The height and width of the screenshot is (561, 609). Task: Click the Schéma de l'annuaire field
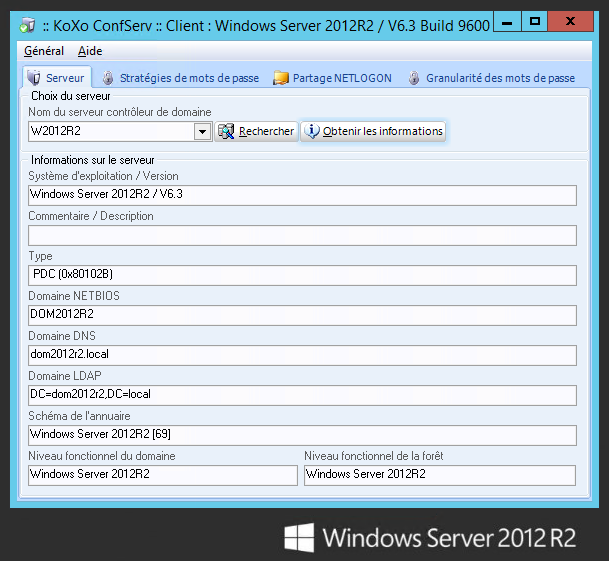tap(302, 436)
